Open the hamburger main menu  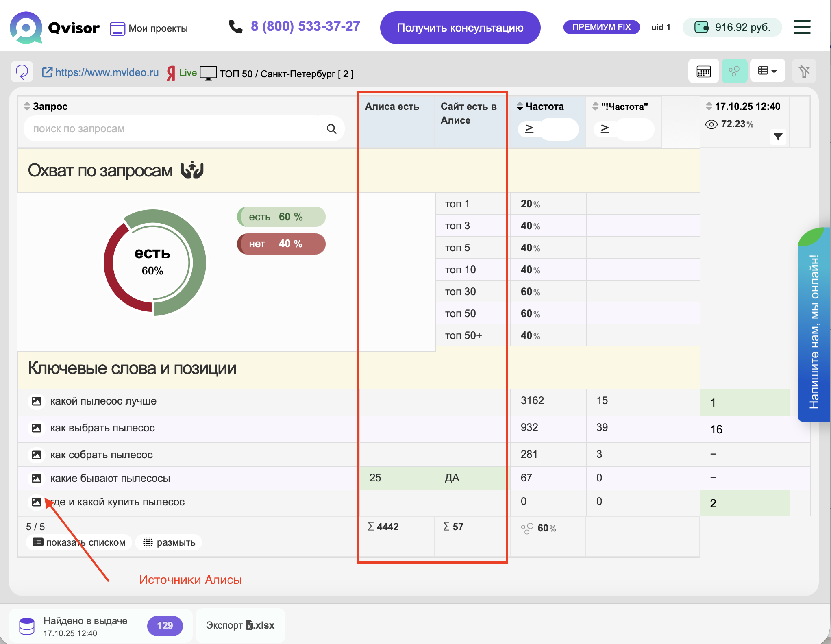point(802,27)
